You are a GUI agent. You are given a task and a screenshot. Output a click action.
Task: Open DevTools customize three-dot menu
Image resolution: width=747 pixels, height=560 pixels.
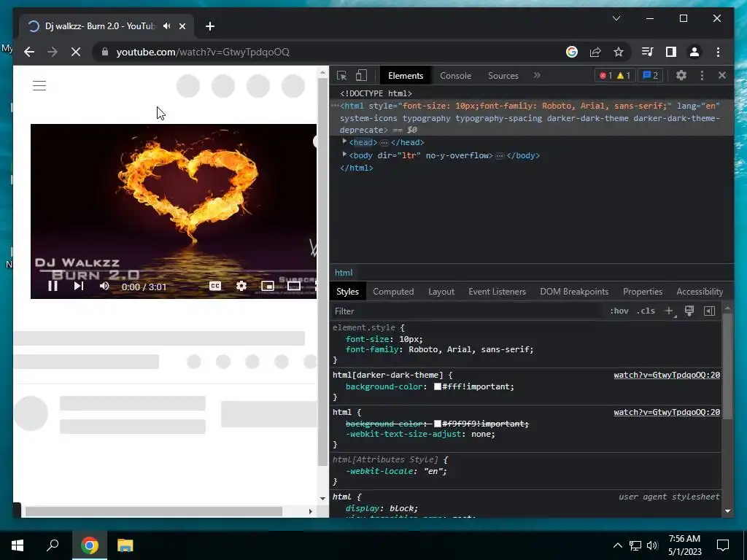pyautogui.click(x=702, y=75)
